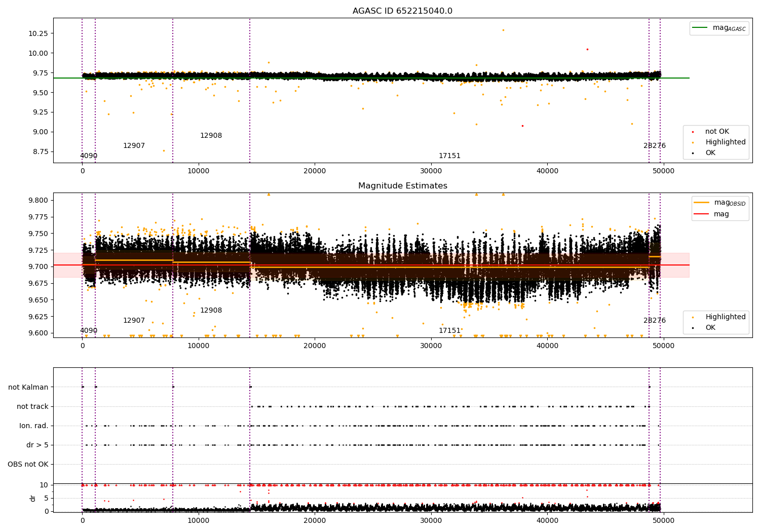Click obsid label 28276 in top plot
This screenshot has height=532, width=760.
tap(655, 146)
